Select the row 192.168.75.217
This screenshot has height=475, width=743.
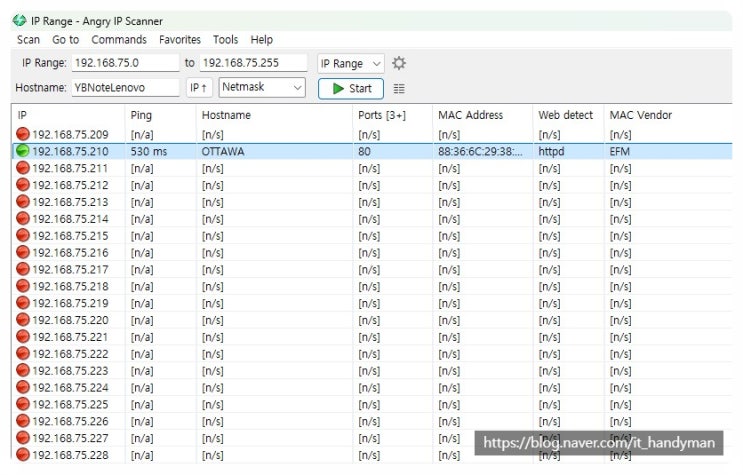[x=372, y=269]
